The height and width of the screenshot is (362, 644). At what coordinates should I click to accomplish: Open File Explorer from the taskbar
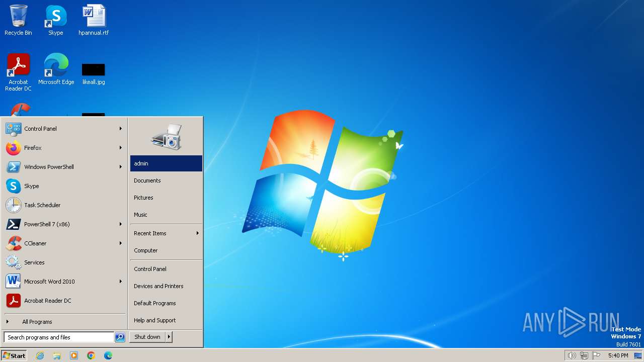[57, 355]
